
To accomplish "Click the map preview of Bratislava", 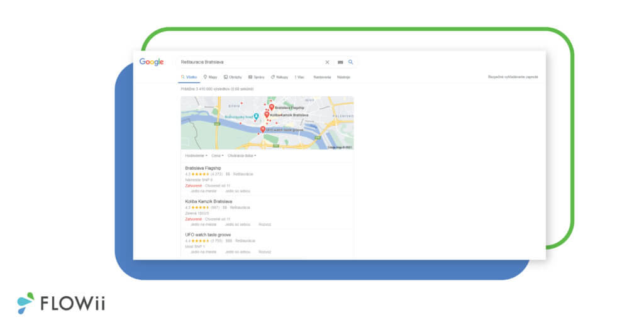I will point(267,123).
